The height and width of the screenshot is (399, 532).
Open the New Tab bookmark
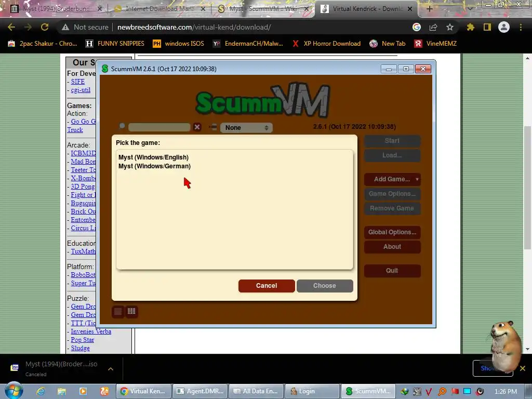(x=388, y=44)
